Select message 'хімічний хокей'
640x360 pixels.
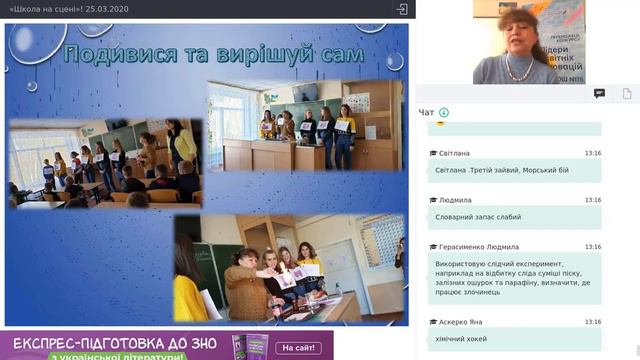coord(514,339)
